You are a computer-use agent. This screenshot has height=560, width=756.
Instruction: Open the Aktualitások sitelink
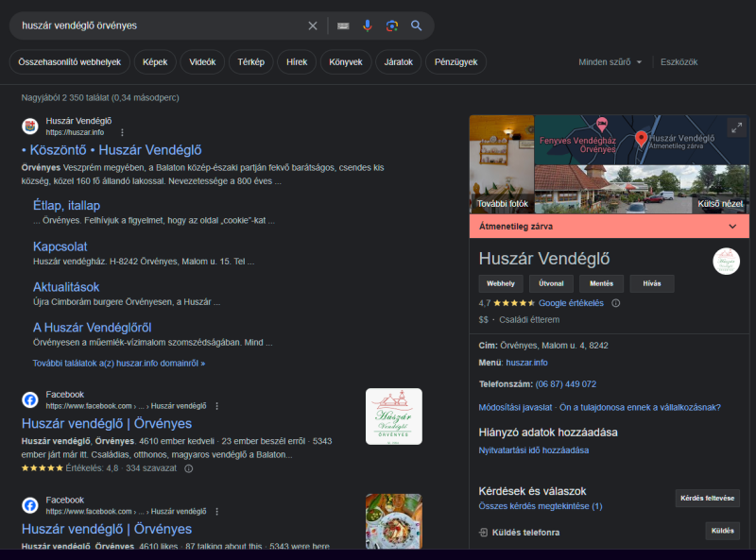tap(66, 287)
